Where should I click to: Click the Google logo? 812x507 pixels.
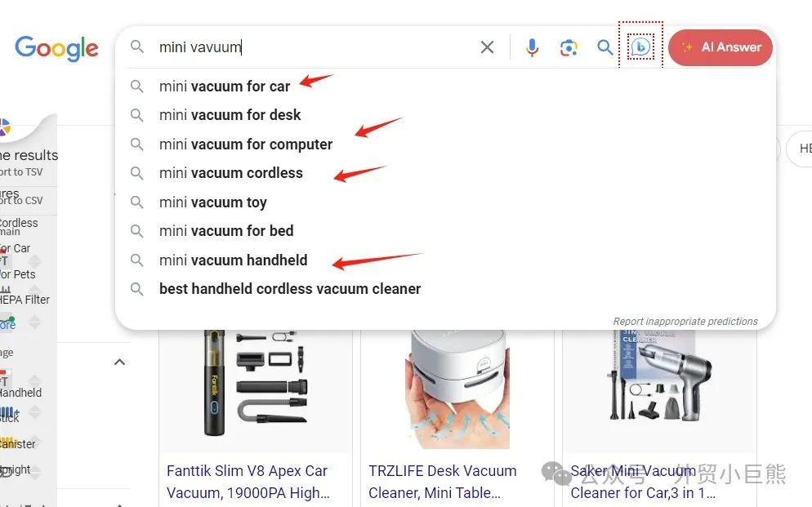tap(56, 49)
